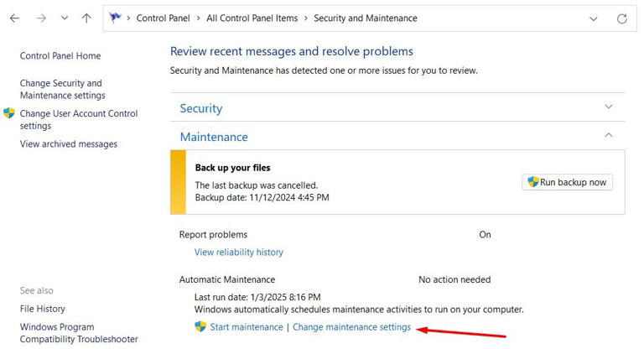Click the Security and Maintenance flag icon
Viewport: 644px width, 349px height.
116,18
